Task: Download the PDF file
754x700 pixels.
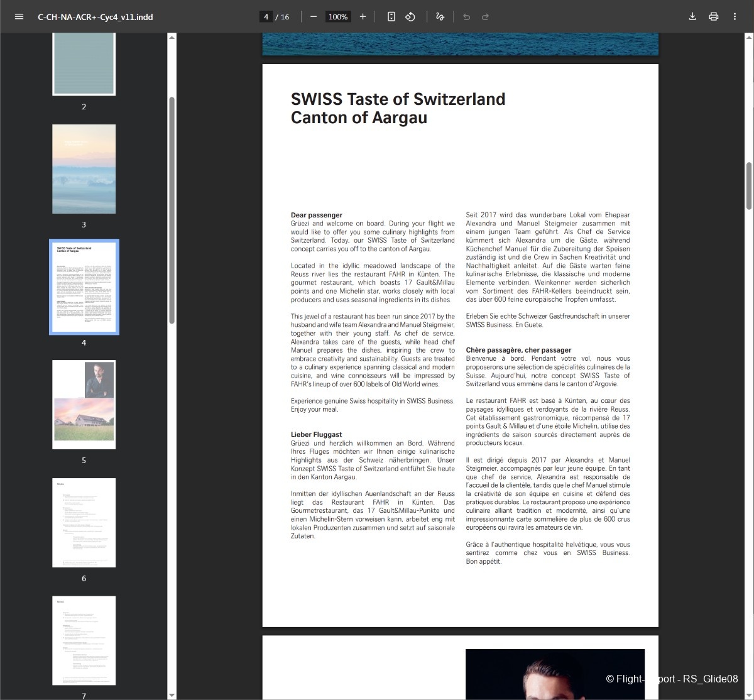Action: pos(692,17)
